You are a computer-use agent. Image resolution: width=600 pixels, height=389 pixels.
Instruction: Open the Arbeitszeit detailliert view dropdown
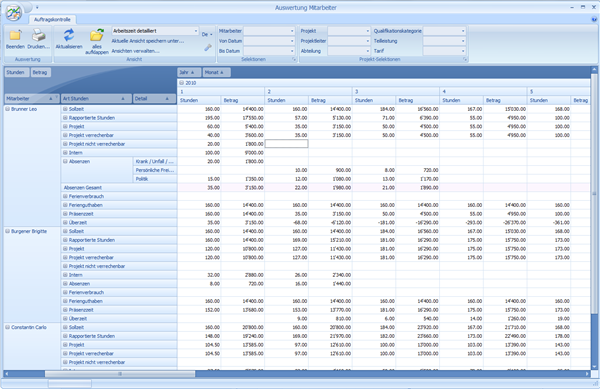(196, 31)
